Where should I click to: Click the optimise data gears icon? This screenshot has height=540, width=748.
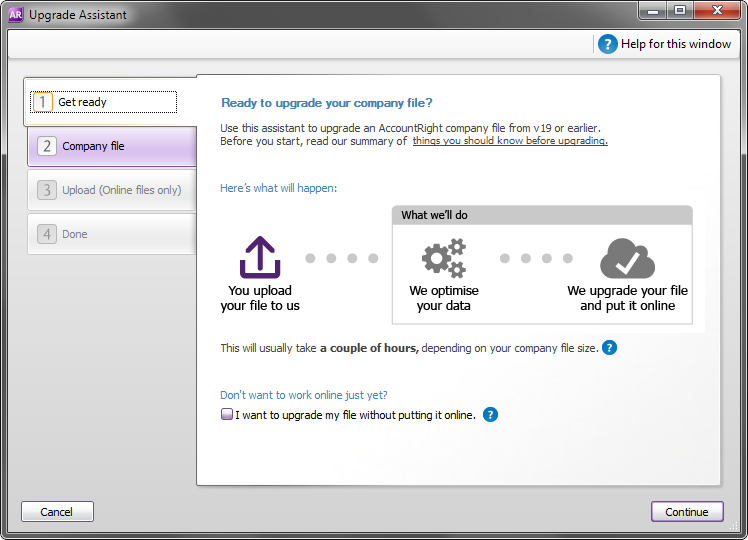(443, 258)
